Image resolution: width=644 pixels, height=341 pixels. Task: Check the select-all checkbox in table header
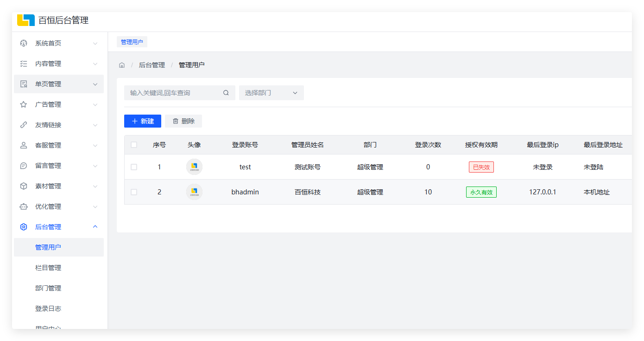pos(134,144)
